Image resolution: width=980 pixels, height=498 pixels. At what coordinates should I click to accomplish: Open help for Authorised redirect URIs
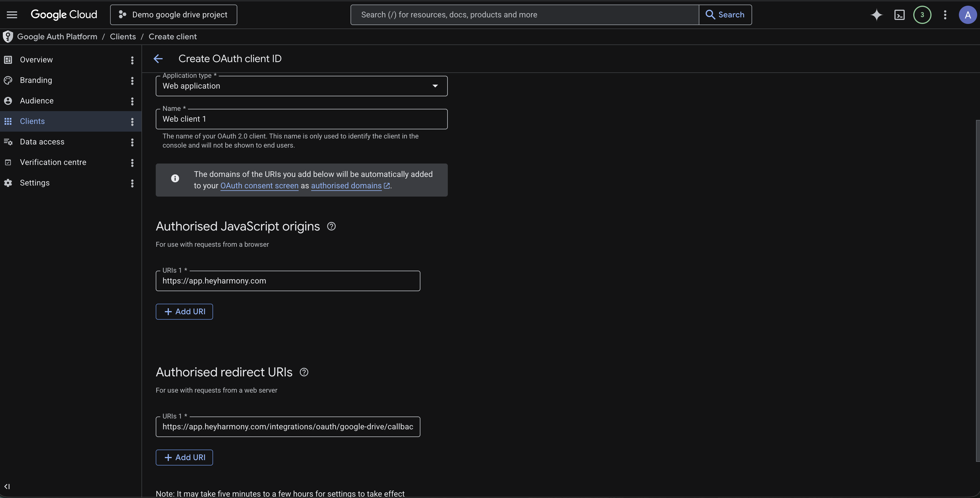point(304,372)
